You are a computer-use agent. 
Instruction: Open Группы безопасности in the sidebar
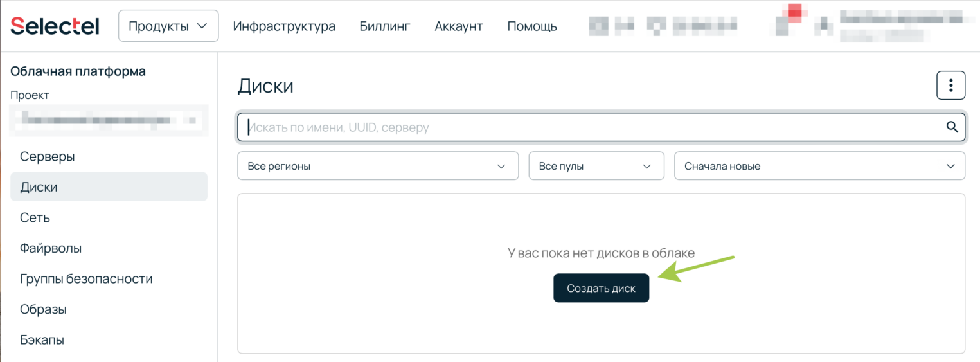(x=86, y=279)
